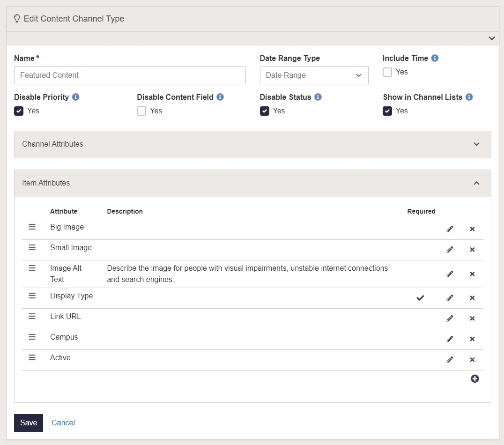Click the 'Link URL' attribute name
Viewport: 504px width, 445px height.
[x=66, y=316]
